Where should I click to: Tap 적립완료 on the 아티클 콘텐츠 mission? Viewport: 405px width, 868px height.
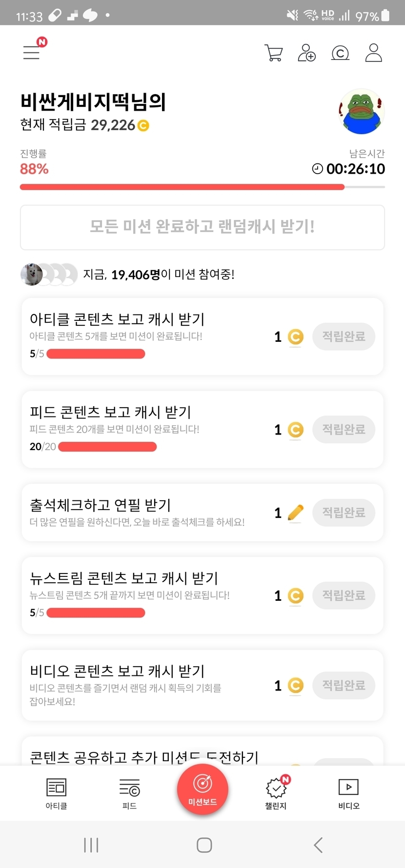(344, 336)
